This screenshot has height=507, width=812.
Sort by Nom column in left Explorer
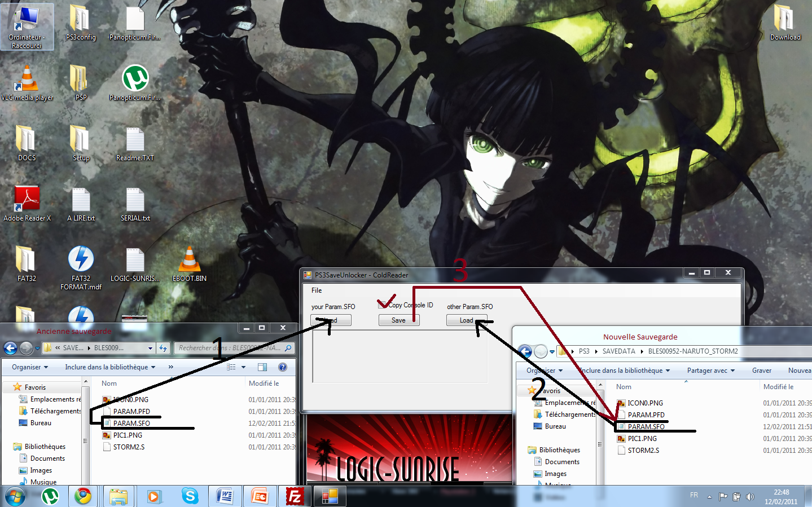[x=109, y=383]
